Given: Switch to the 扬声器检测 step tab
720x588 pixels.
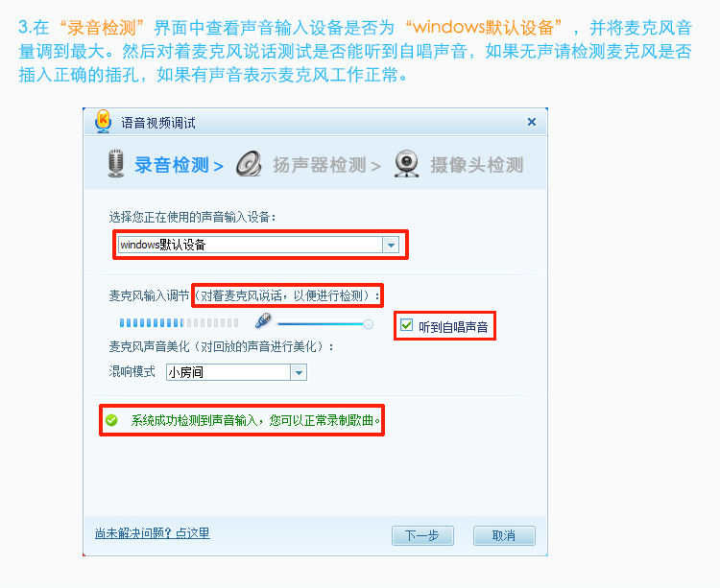Looking at the screenshot, I should (x=327, y=165).
